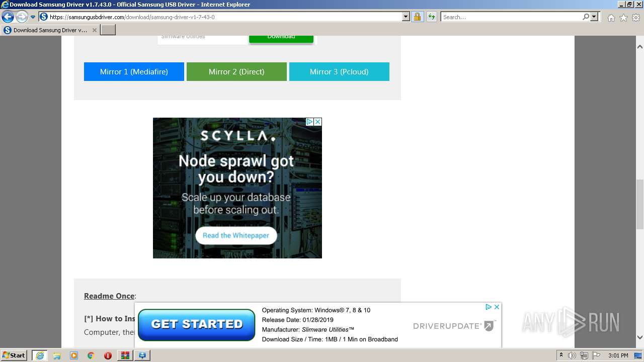Open the volume speaker tray icon
The image size is (644, 362).
point(572,355)
